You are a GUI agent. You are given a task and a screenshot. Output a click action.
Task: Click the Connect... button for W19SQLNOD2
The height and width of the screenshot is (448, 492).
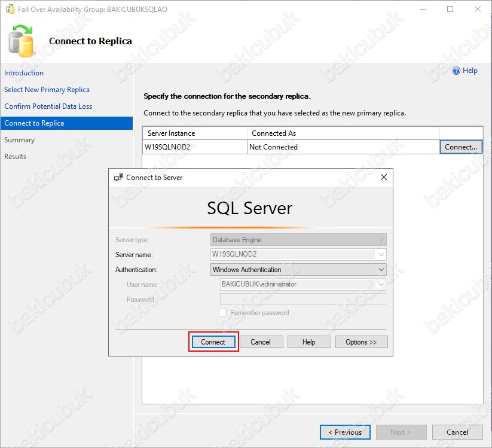[x=461, y=147]
